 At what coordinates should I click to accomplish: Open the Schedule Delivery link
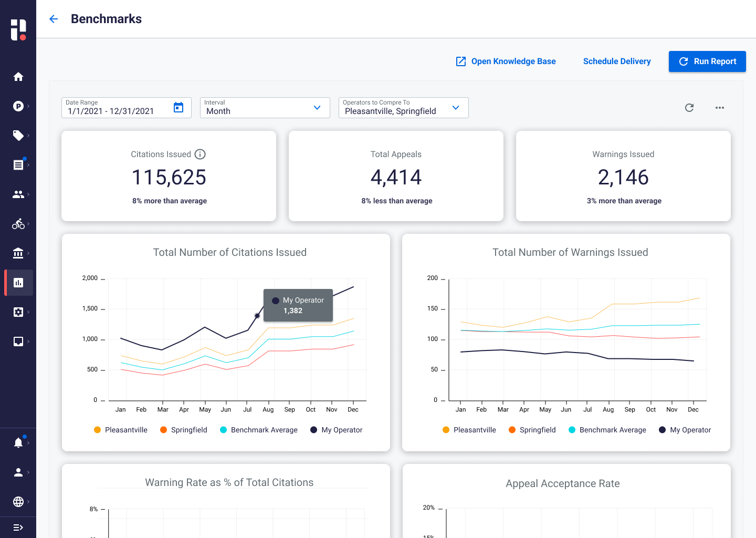tap(617, 61)
